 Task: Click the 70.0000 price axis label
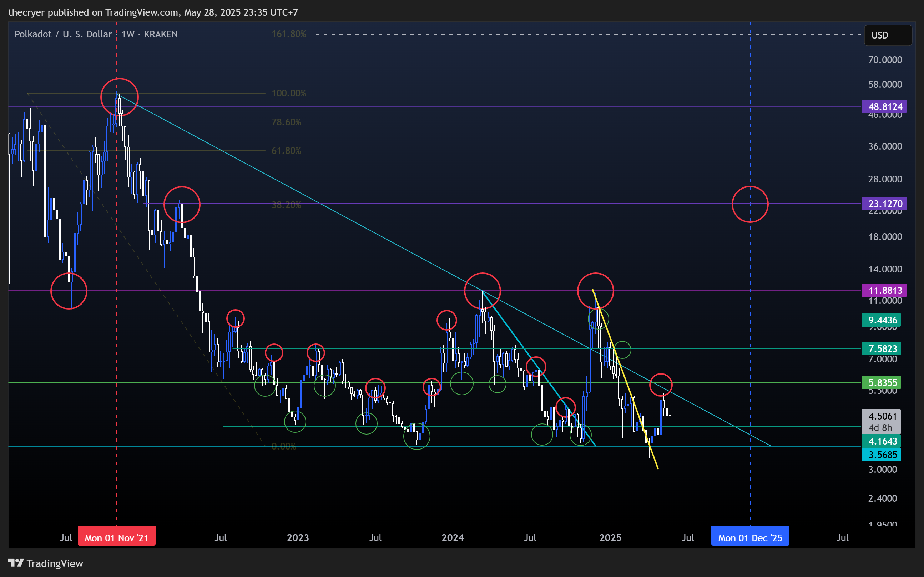tap(885, 60)
